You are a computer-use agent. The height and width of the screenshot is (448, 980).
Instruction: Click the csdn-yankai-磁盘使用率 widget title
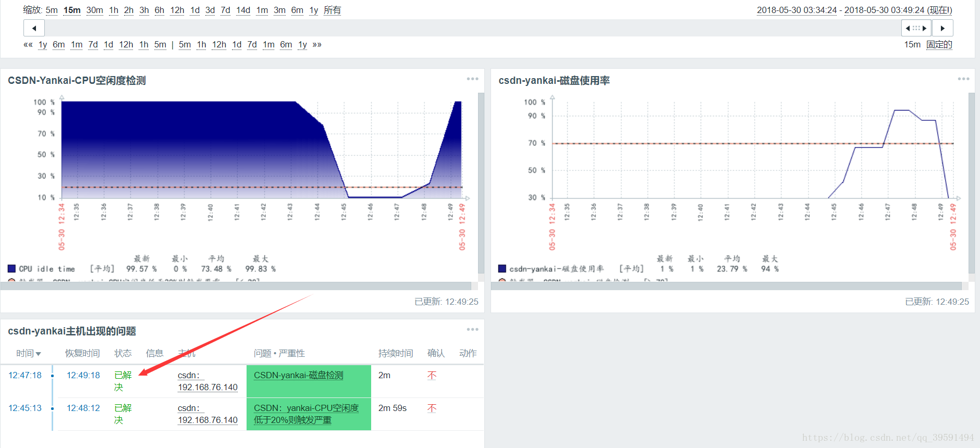coord(554,80)
